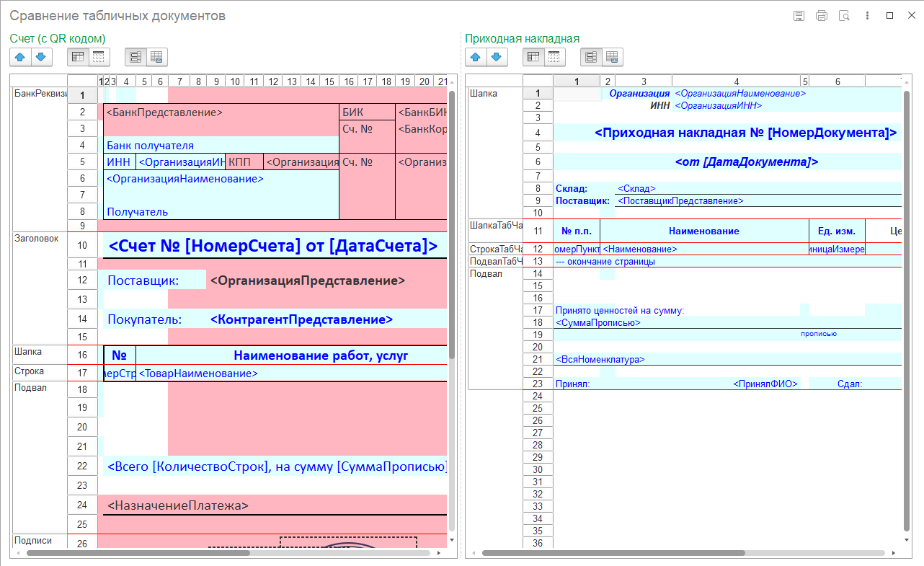924x566 pixels.
Task: Click the down arrow of left vertical scrollbar
Action: pos(452,539)
